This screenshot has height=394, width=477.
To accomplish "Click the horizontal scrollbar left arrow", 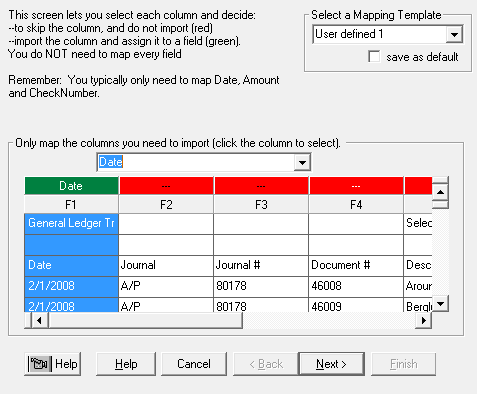I will point(40,321).
